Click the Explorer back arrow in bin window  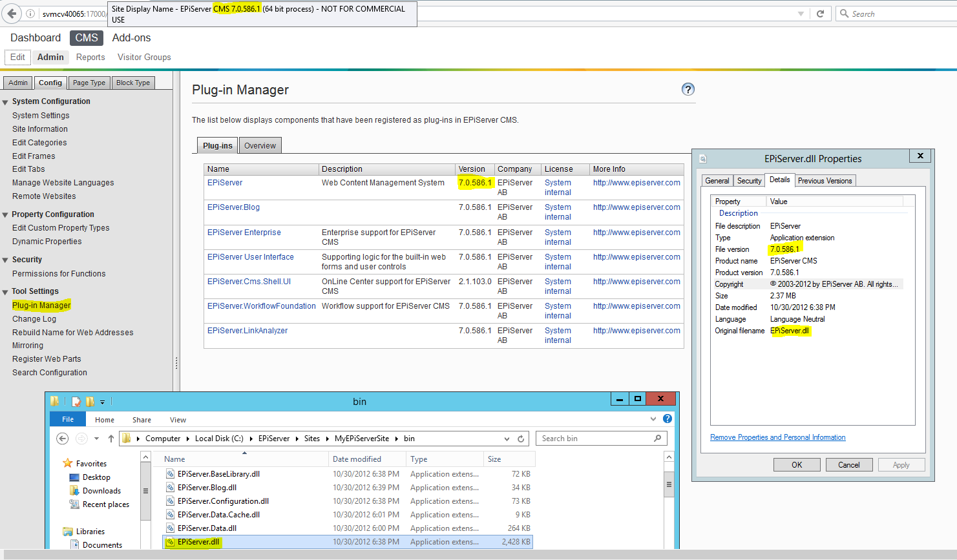tap(62, 439)
